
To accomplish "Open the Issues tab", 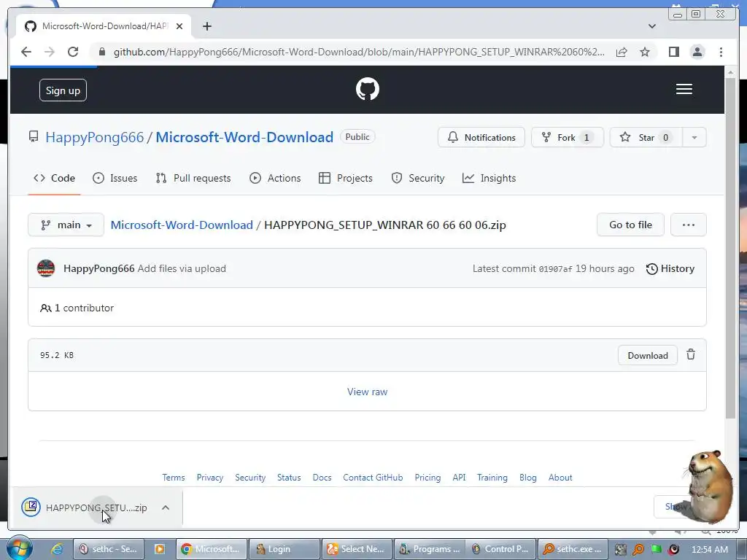I will point(115,178).
